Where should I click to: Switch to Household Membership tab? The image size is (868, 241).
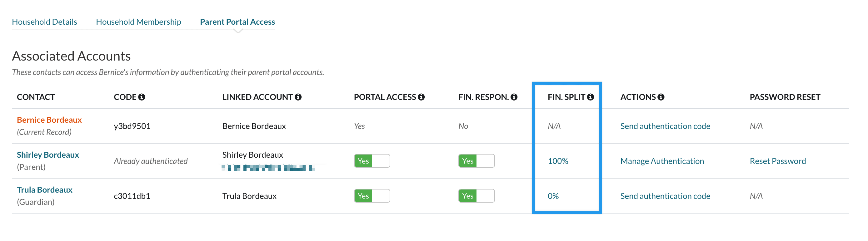click(138, 22)
